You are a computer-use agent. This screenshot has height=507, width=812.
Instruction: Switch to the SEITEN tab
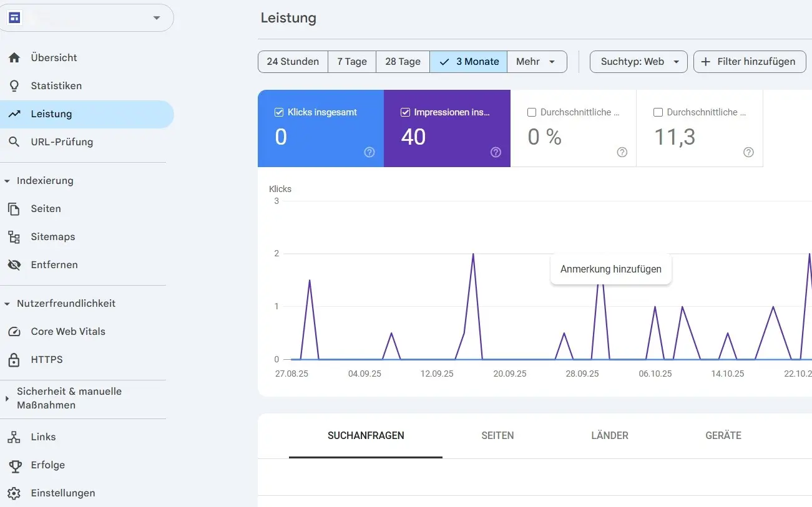pyautogui.click(x=497, y=436)
